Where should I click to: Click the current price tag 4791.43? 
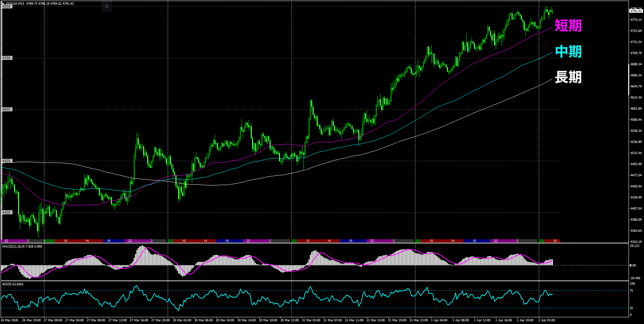point(636,11)
